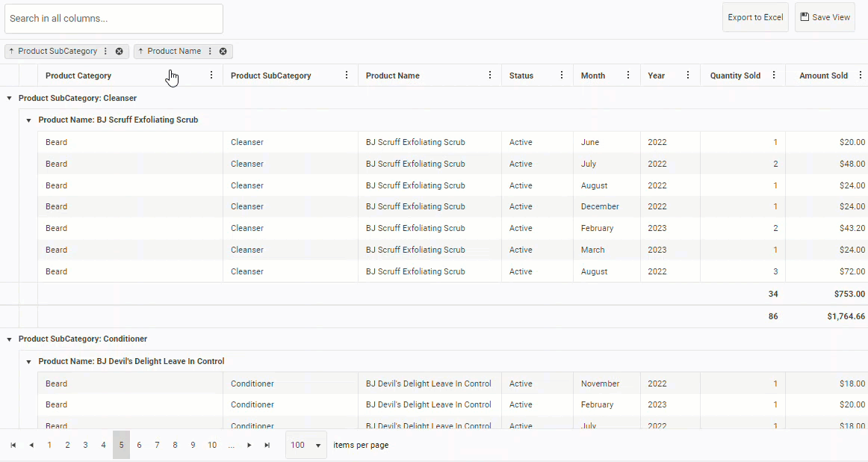Image resolution: width=868 pixels, height=462 pixels.
Task: Collapse the Product SubCategory: Cleanser group
Action: (9, 98)
